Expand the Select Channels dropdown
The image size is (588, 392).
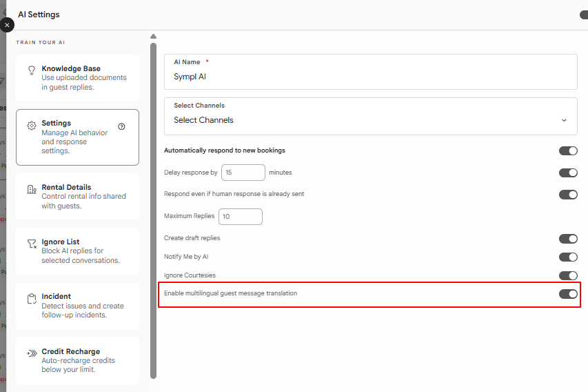coord(370,117)
